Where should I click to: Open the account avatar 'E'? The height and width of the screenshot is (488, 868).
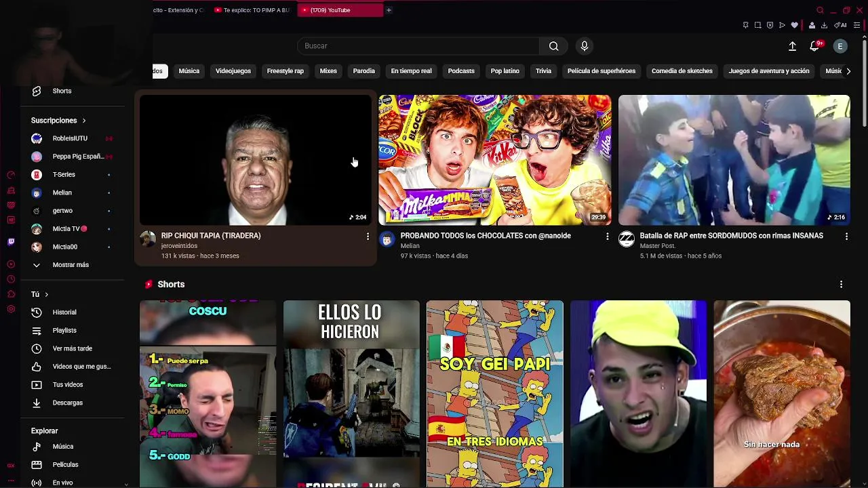coord(840,46)
